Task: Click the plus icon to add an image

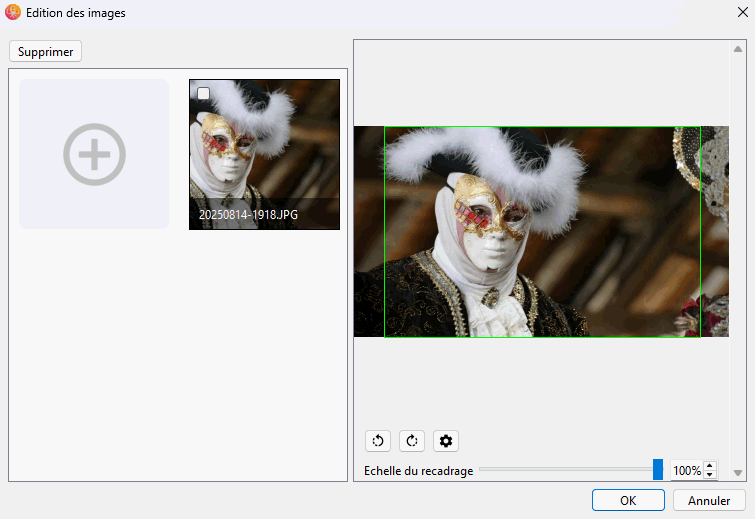Action: (x=94, y=155)
